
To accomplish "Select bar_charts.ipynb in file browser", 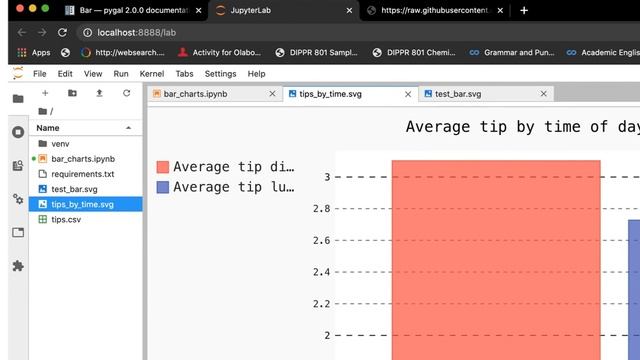I will pyautogui.click(x=86, y=159).
